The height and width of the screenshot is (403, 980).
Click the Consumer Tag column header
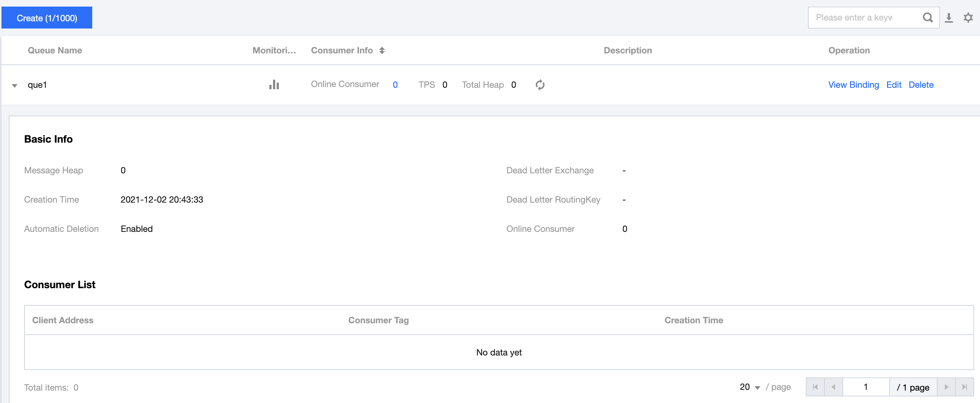(x=378, y=320)
